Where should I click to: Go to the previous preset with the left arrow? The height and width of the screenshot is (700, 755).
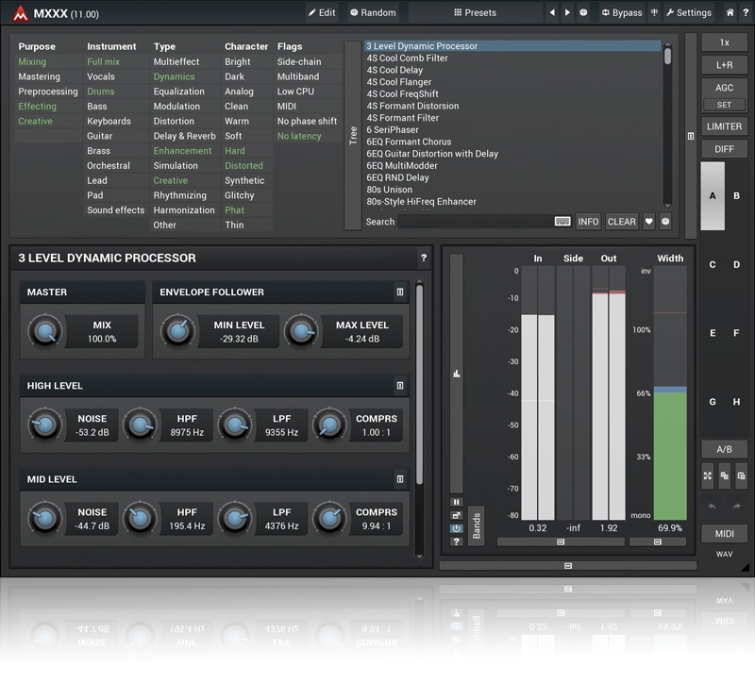tap(552, 13)
